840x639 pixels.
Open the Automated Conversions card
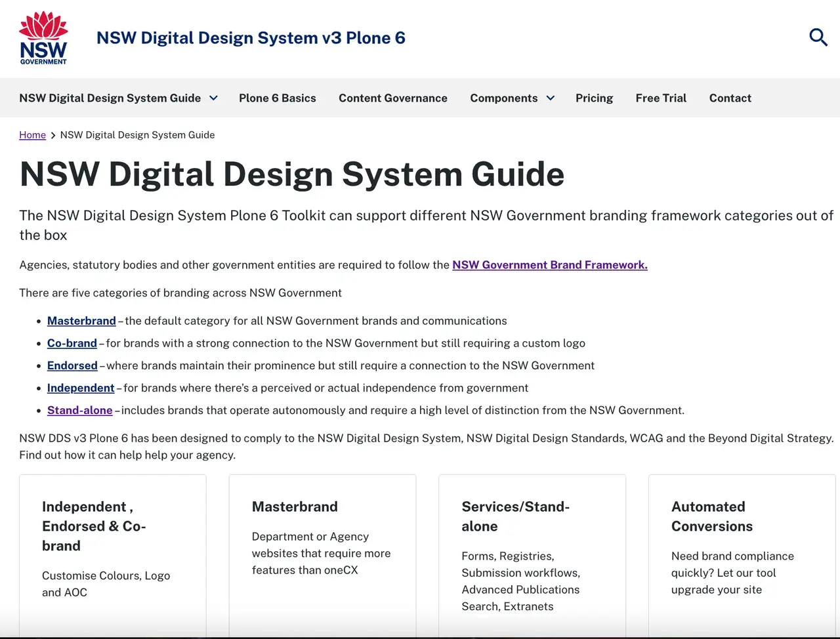tap(742, 554)
